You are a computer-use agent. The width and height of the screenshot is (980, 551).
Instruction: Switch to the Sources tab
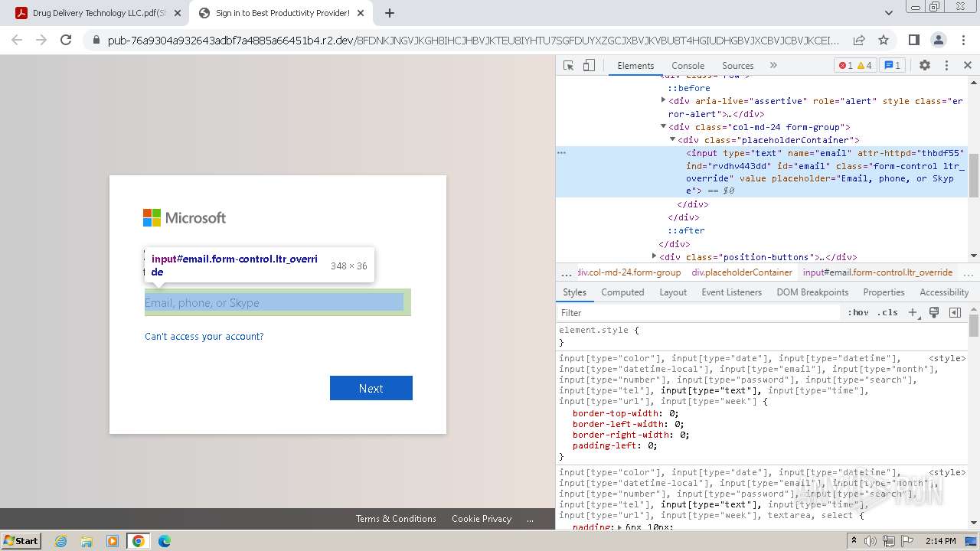737,66
